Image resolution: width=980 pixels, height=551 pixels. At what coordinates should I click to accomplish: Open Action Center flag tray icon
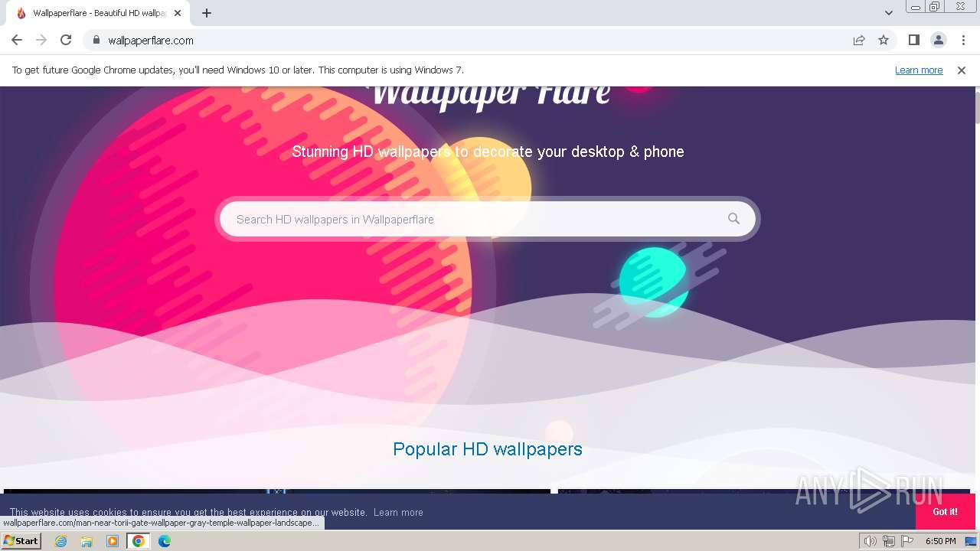(907, 541)
